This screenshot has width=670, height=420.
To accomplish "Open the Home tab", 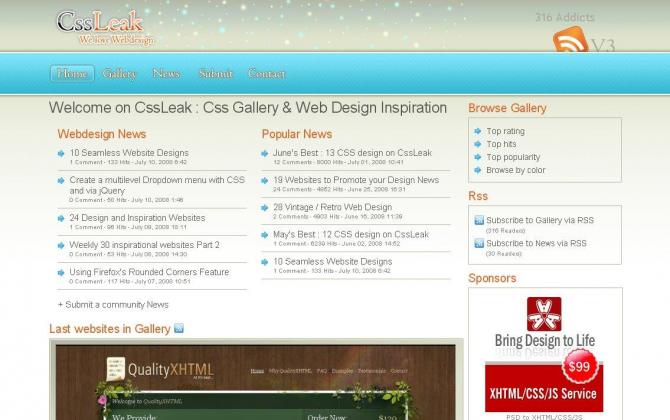I will coord(72,73).
